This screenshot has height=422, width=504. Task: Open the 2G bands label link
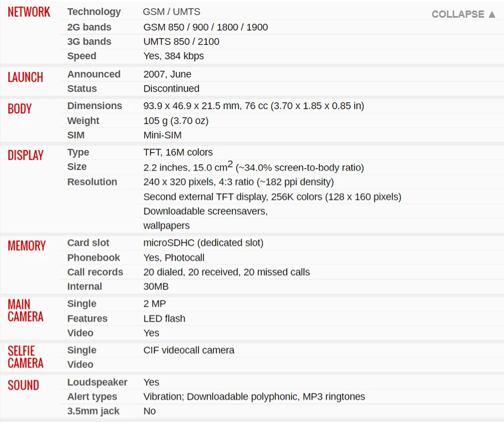[89, 27]
